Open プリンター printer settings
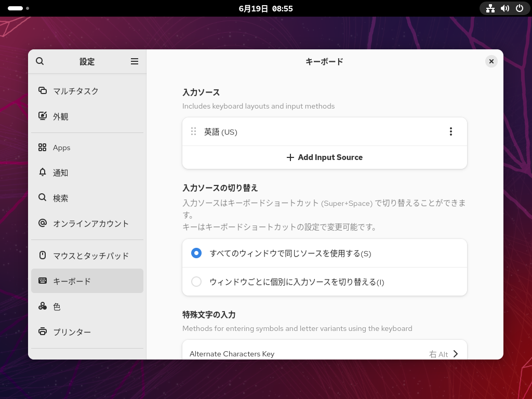The height and width of the screenshot is (399, 532). click(x=43, y=332)
